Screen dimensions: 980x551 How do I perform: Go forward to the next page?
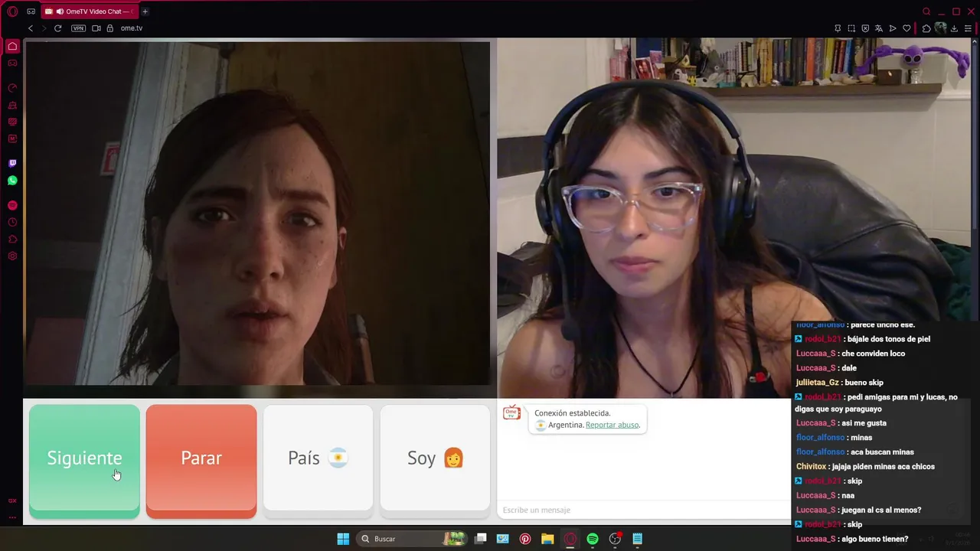(44, 28)
